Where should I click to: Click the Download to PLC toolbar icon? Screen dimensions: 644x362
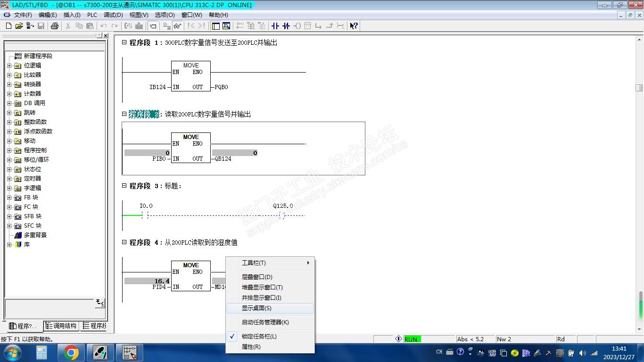(x=140, y=26)
